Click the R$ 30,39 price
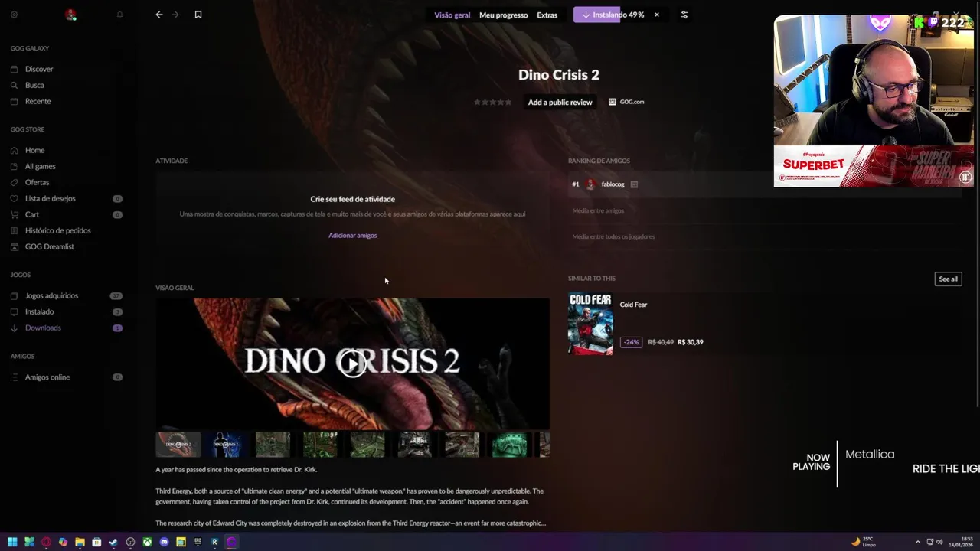 click(690, 342)
